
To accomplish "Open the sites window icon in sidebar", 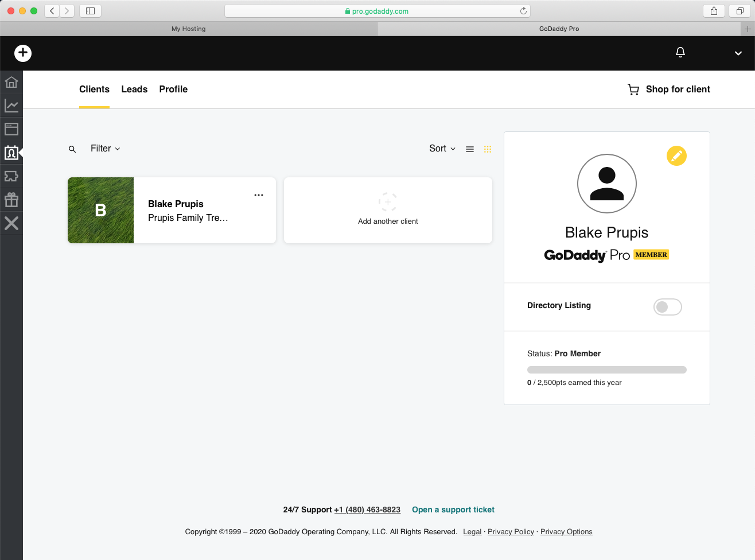I will pos(11,129).
